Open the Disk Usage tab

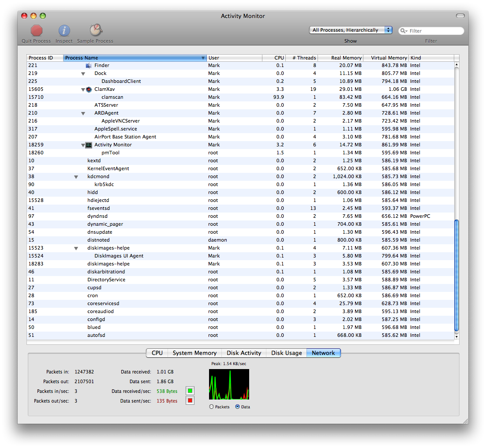[x=286, y=353]
